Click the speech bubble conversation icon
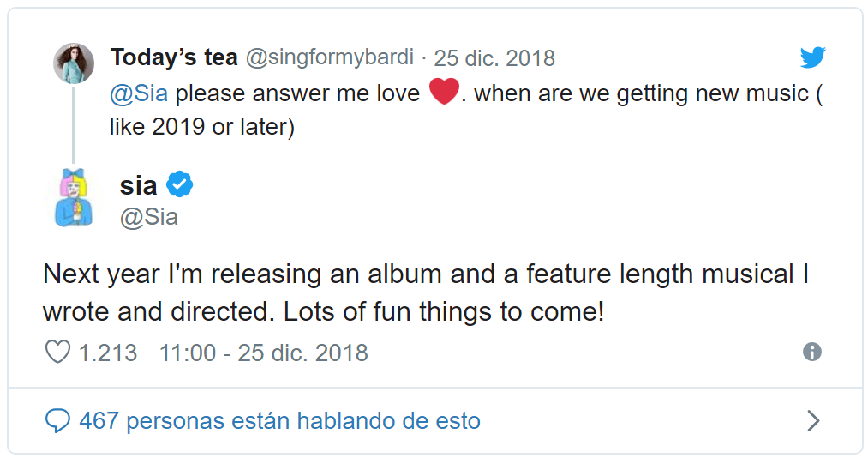The width and height of the screenshot is (868, 458). (57, 420)
